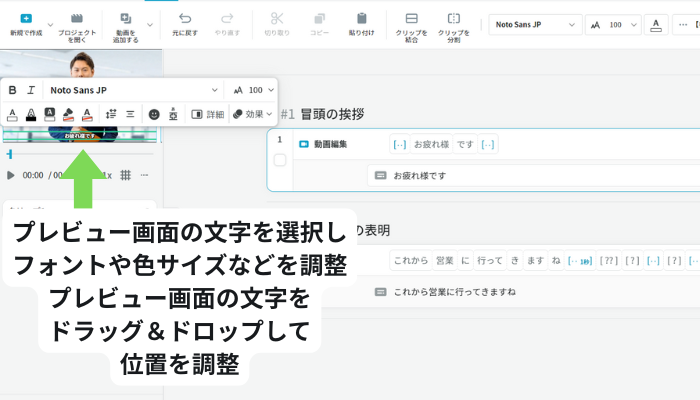This screenshot has height=400, width=700.
Task: Open floating toolbar Noto Sans JP font list
Action: tap(133, 90)
